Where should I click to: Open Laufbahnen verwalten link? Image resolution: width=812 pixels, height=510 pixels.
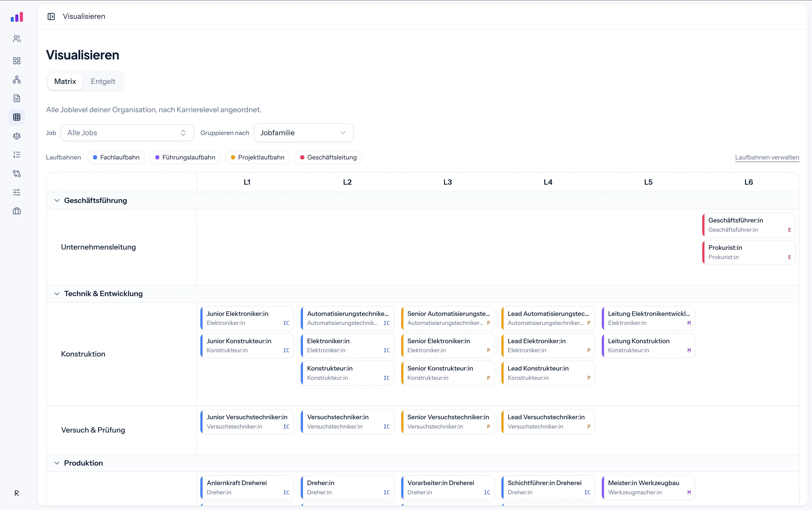(x=767, y=157)
